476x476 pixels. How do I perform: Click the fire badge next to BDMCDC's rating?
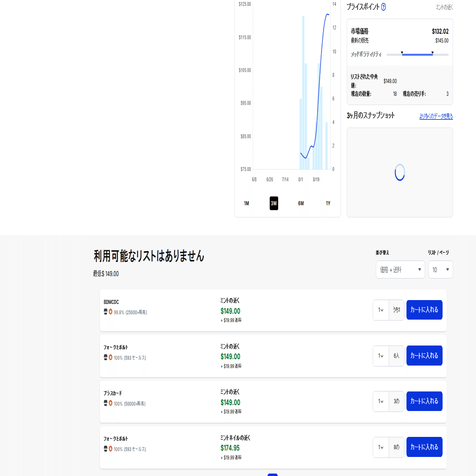tap(110, 312)
